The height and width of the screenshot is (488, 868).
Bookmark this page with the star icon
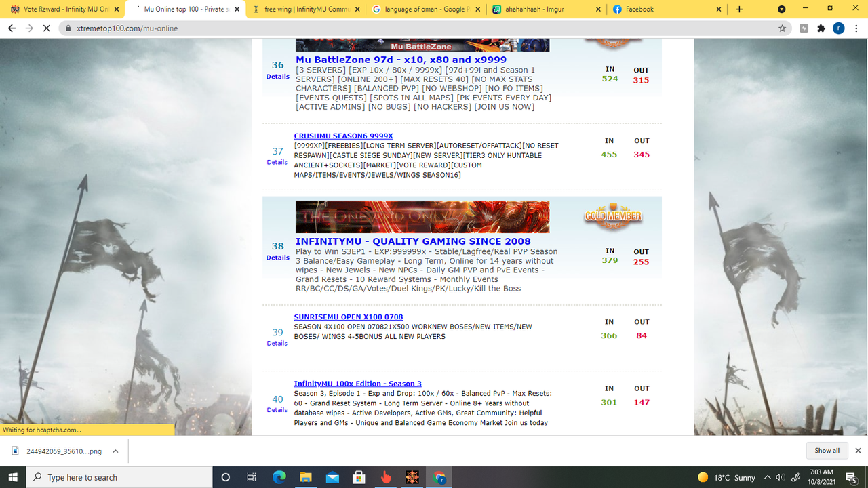point(782,28)
